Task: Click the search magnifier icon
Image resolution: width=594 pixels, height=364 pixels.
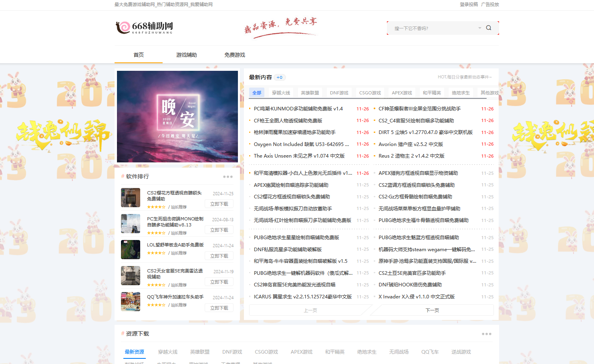Action: 489,28
